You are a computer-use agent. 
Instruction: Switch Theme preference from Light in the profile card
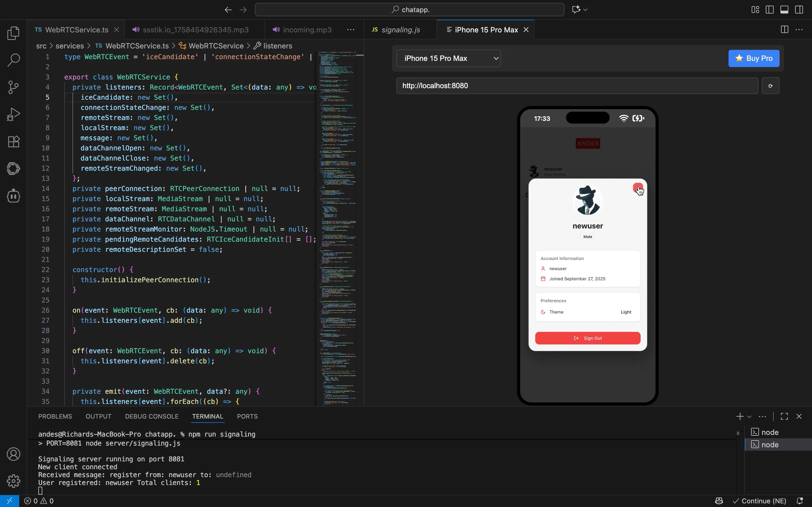tap(626, 312)
